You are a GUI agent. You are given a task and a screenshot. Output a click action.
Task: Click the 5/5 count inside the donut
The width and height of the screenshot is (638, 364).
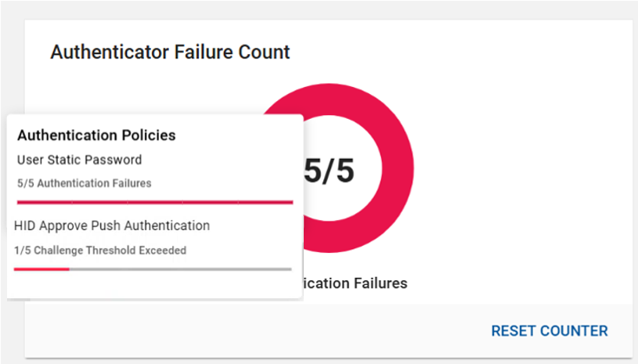pos(329,171)
